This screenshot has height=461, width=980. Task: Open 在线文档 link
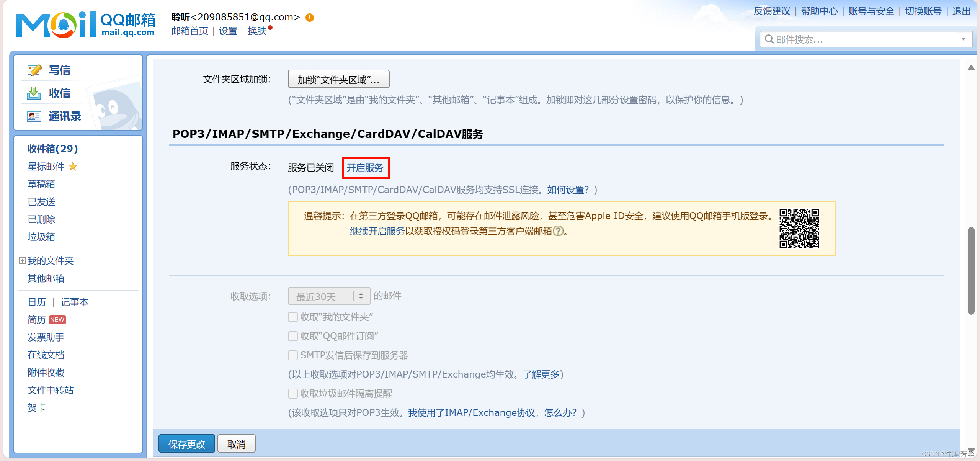[x=46, y=355]
